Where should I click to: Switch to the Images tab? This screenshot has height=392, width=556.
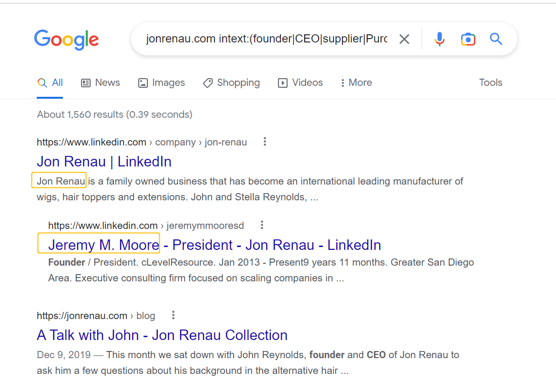[x=161, y=83]
